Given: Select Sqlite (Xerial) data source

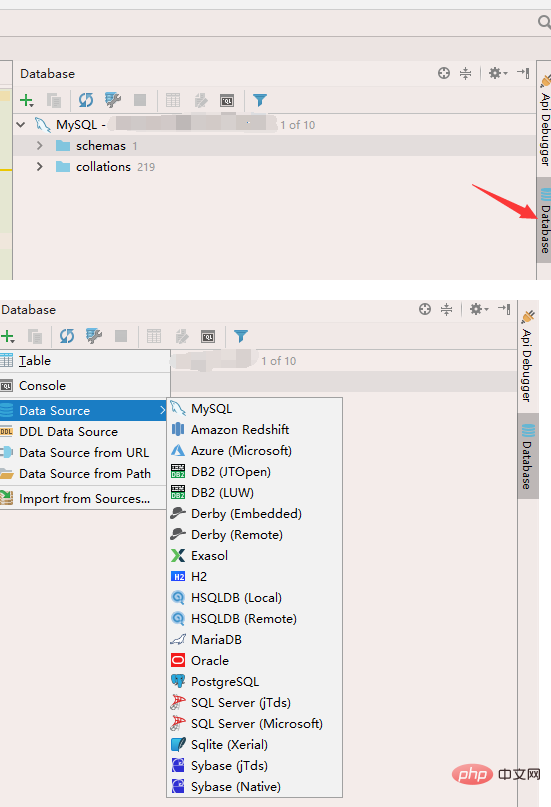Looking at the screenshot, I should (255, 745).
